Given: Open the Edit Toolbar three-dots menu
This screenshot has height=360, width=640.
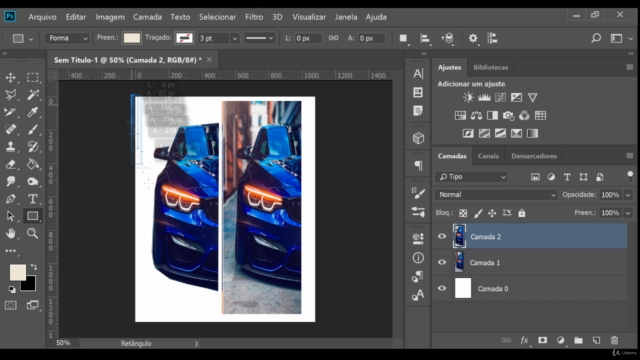Looking at the screenshot, I should (x=11, y=251).
